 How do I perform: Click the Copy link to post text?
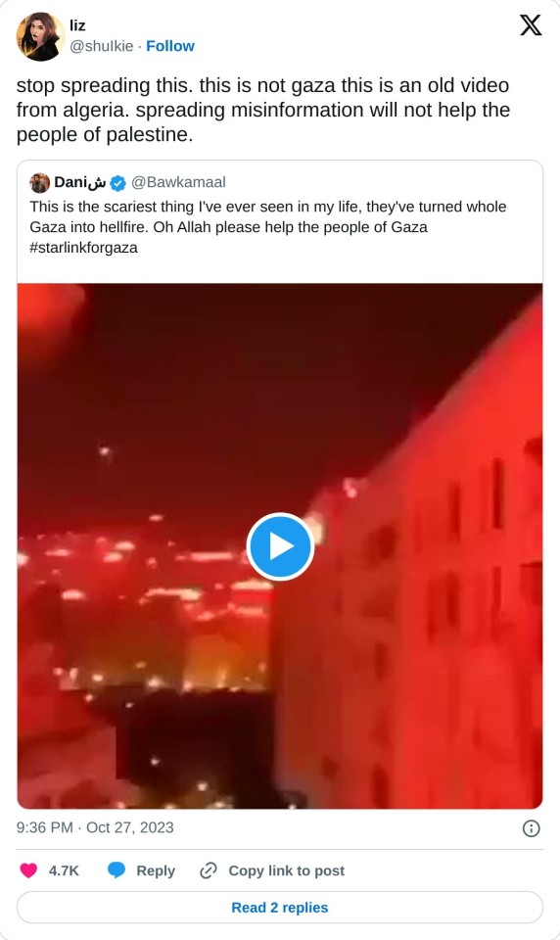(287, 870)
